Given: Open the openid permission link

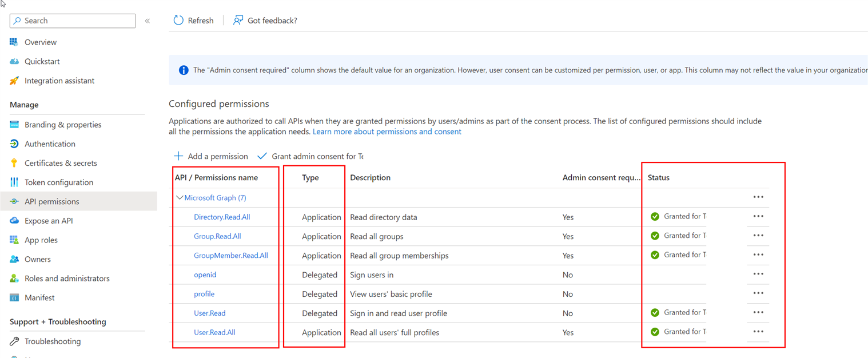Looking at the screenshot, I should click(205, 275).
